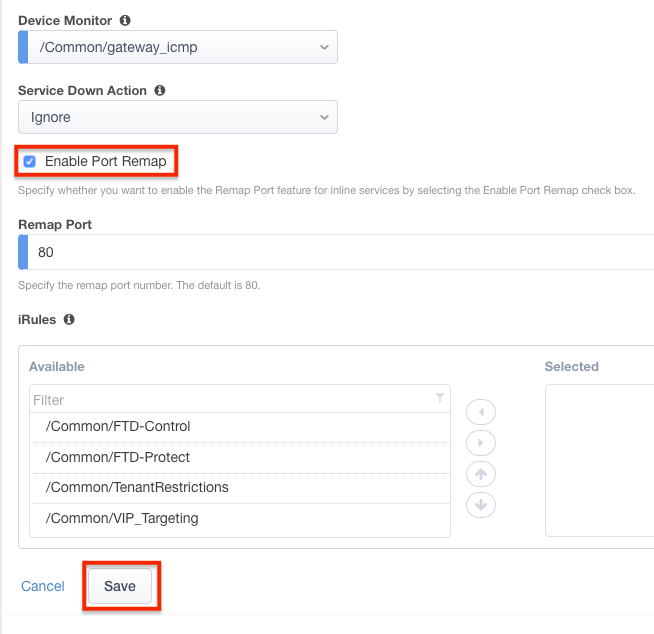Viewport: 654px width, 634px height.
Task: Select /Common/TenantRestrictions iRule
Action: coord(137,488)
